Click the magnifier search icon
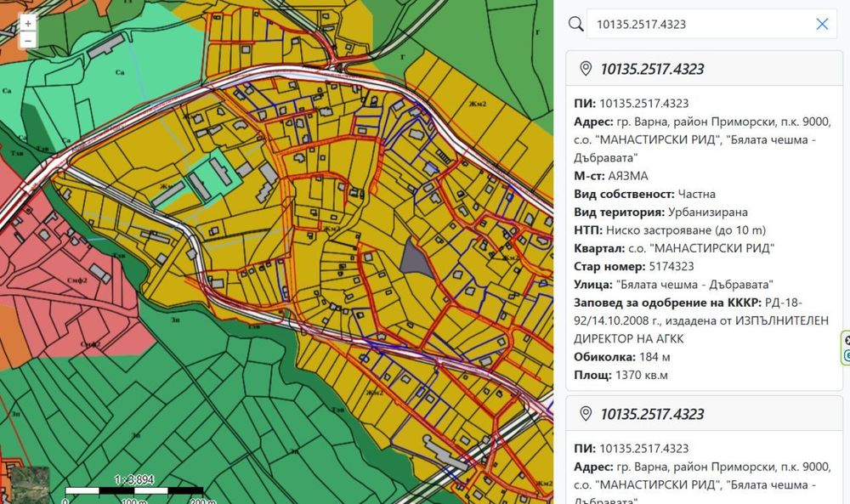Screen dimensions: 850x504 point(575,24)
